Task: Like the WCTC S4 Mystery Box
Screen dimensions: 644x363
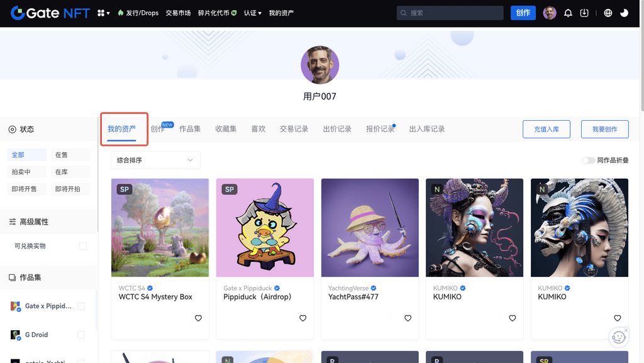Action: (198, 318)
